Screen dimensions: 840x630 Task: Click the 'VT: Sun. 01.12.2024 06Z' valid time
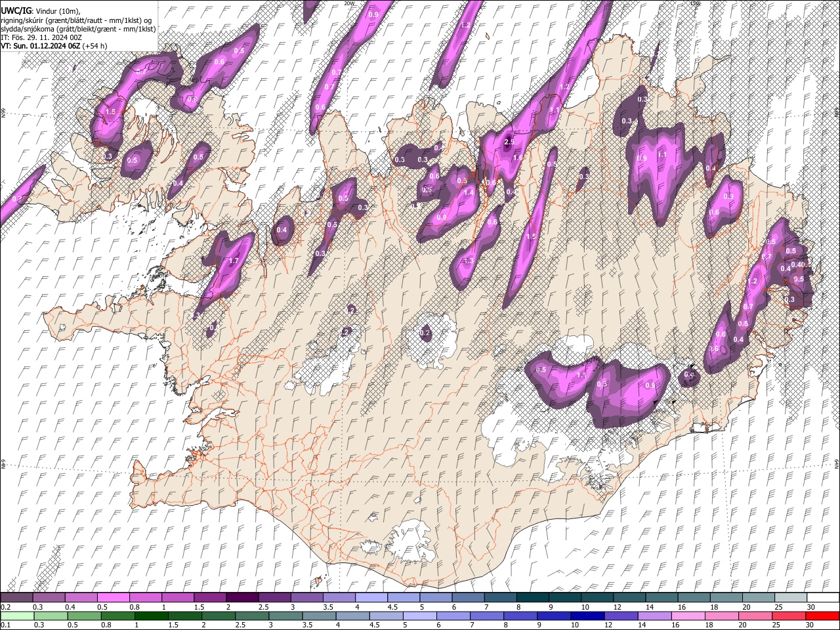(x=41, y=46)
